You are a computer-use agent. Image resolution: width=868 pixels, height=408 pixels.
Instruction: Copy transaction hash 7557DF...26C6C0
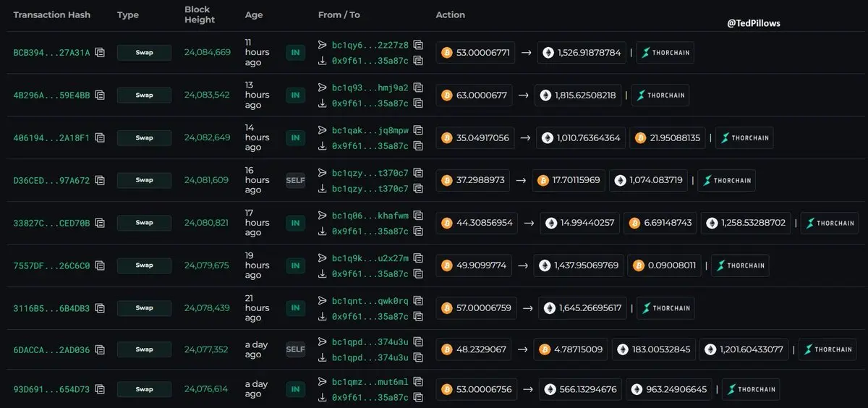click(100, 266)
